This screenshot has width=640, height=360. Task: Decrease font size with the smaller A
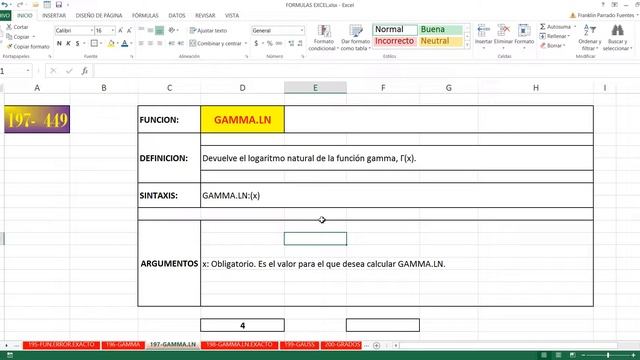click(129, 31)
